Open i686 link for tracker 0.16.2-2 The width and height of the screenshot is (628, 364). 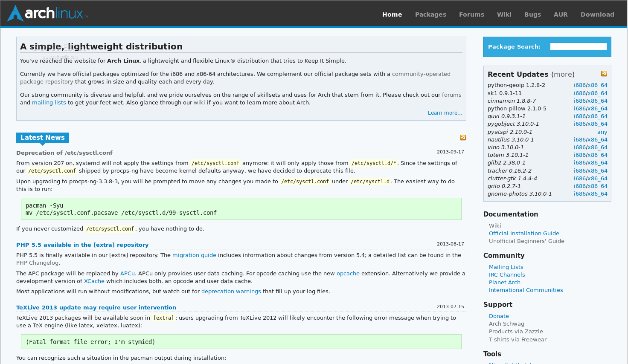[x=579, y=171]
